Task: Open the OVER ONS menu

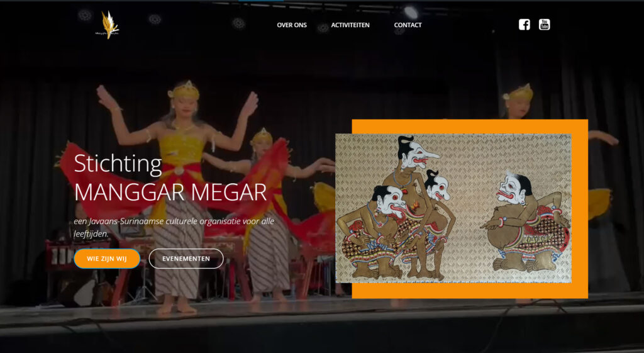Action: [x=292, y=25]
